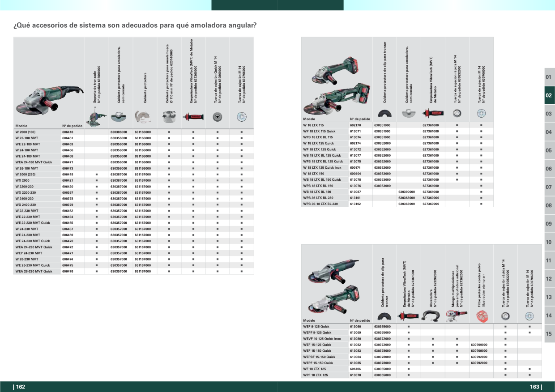Switch to chapter tab 12
555x392 pixels.
[x=549, y=279]
